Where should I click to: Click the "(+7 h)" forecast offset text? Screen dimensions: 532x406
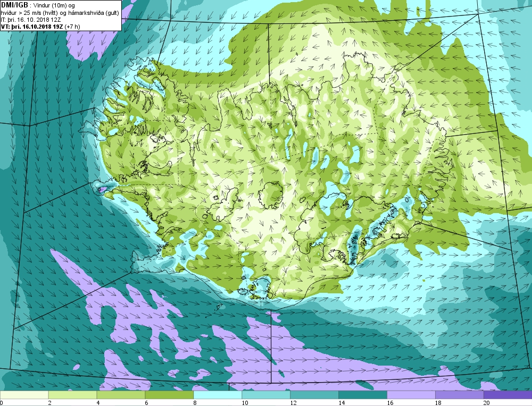coord(72,27)
